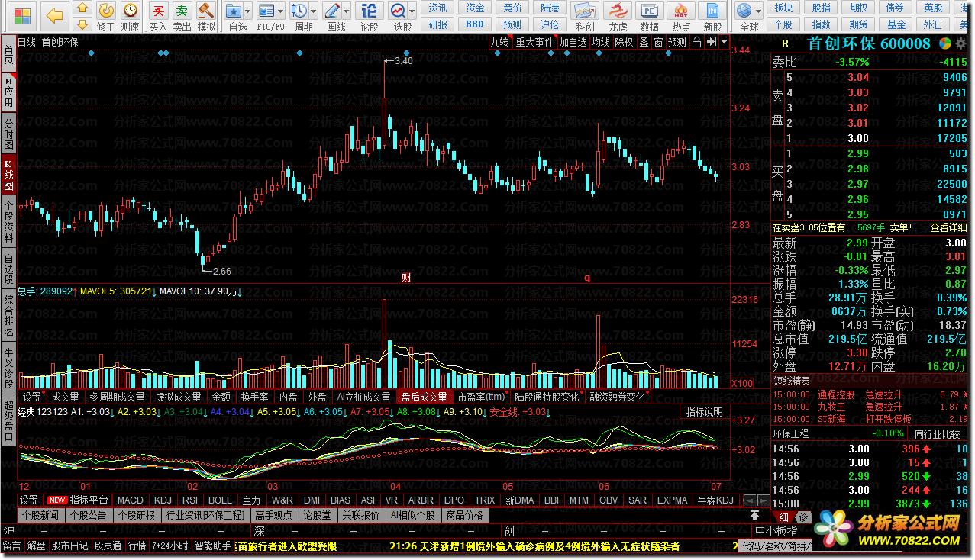Viewport: 975px width, 560px height.
Task: Expand the F10/F9 dropdown arrow
Action: (x=279, y=11)
